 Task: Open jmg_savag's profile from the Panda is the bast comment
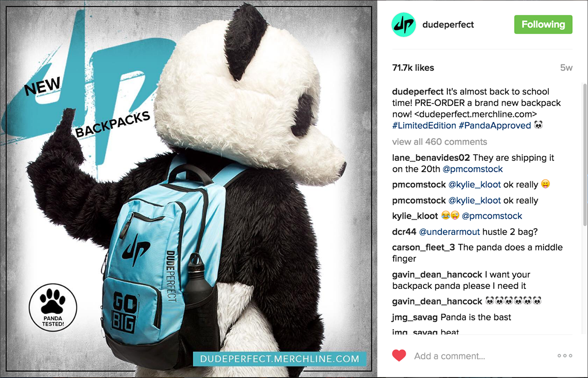415,317
